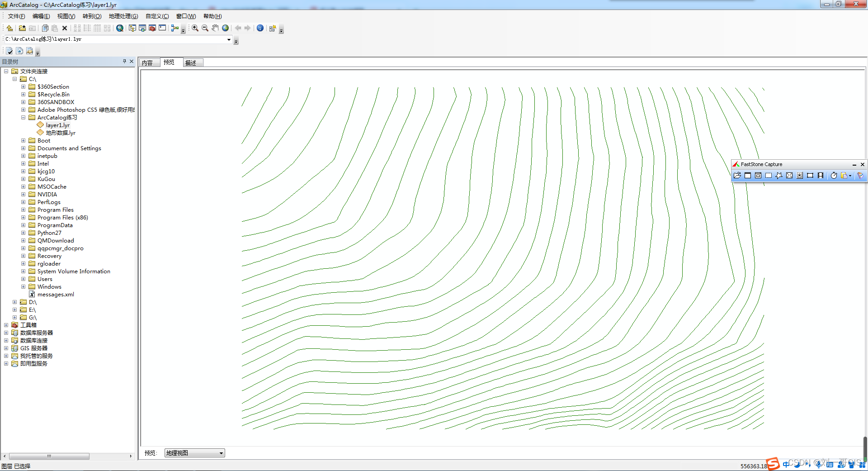The width and height of the screenshot is (868, 471).
Task: Open the 地理处理(G) menu
Action: pyautogui.click(x=123, y=16)
